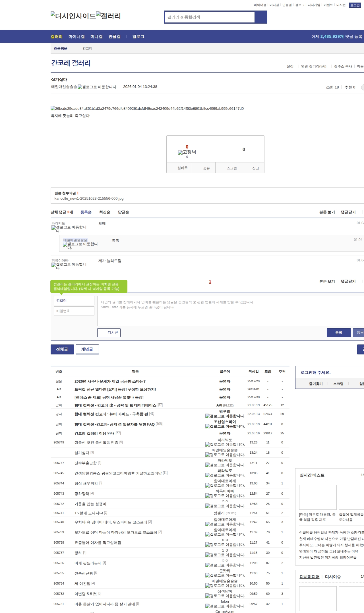Sort comments by 최신순

[105, 212]
